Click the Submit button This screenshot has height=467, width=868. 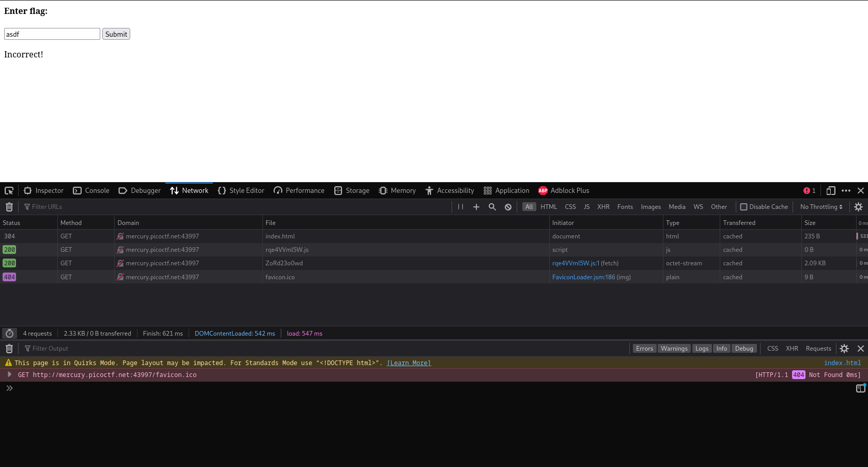116,34
